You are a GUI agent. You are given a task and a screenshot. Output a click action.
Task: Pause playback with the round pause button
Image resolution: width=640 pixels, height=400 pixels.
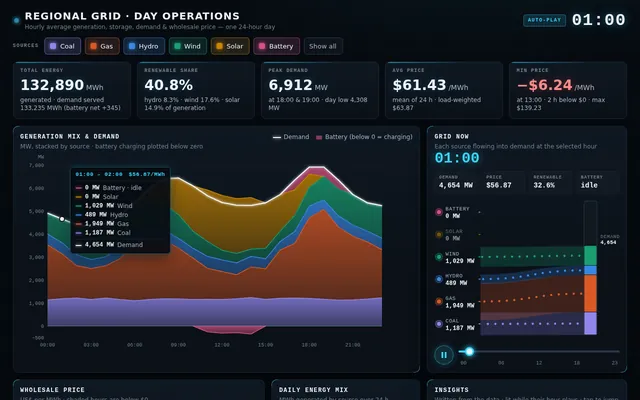[x=444, y=355]
